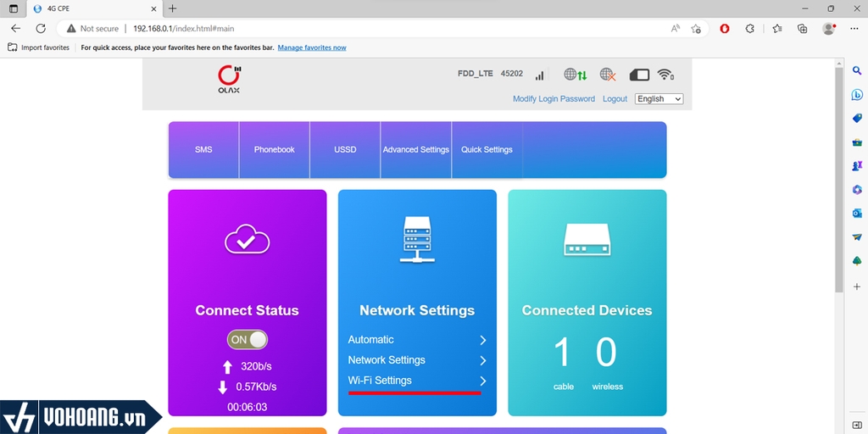Click the server rack Network Settings icon

pyautogui.click(x=417, y=240)
